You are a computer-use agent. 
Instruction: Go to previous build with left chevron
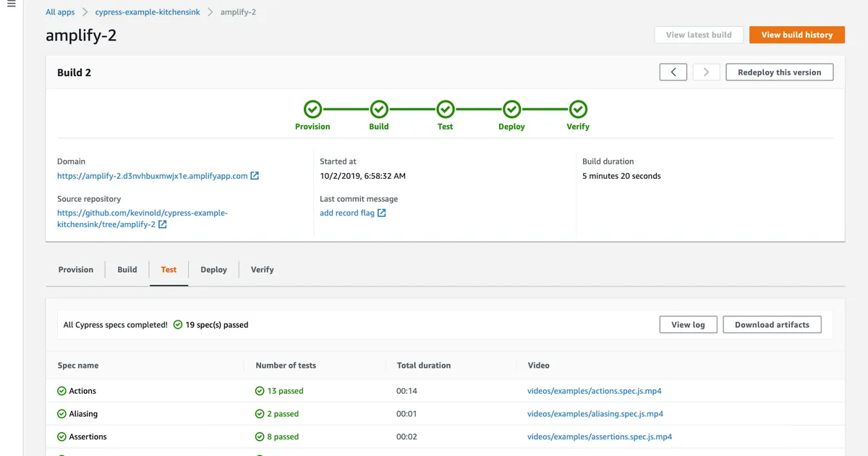pyautogui.click(x=673, y=72)
